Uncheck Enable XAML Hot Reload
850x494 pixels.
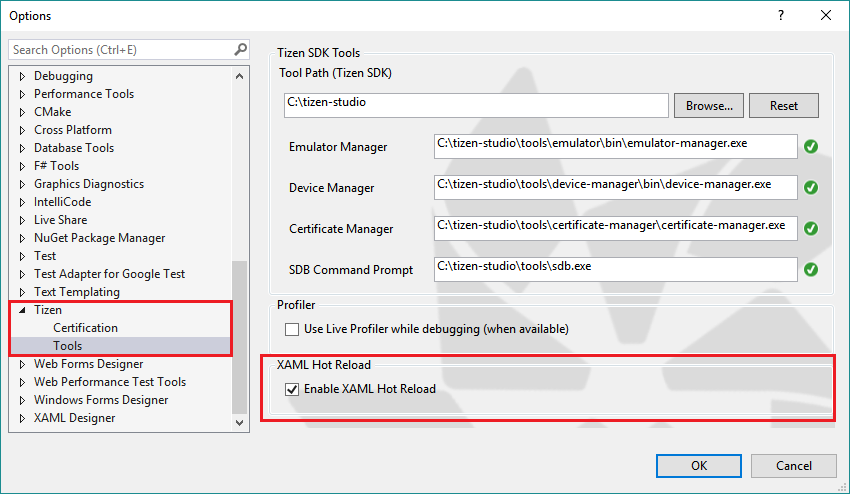292,389
